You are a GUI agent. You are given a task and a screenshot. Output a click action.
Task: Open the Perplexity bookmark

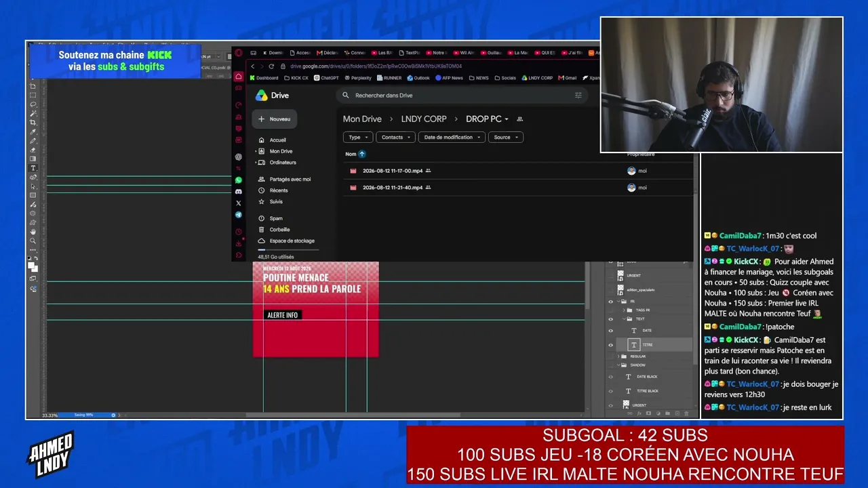(x=357, y=78)
